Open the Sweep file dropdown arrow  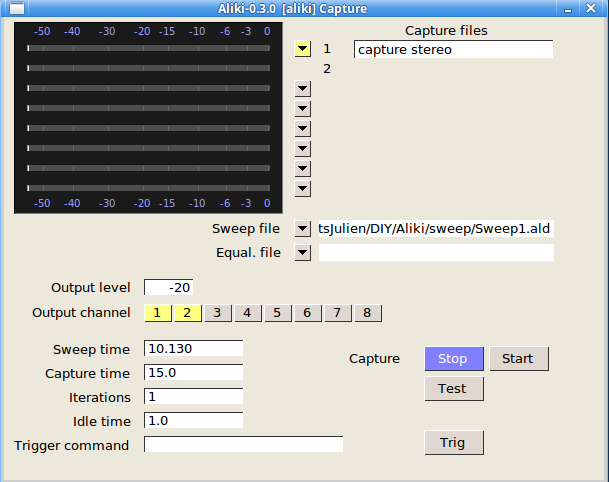pos(303,229)
